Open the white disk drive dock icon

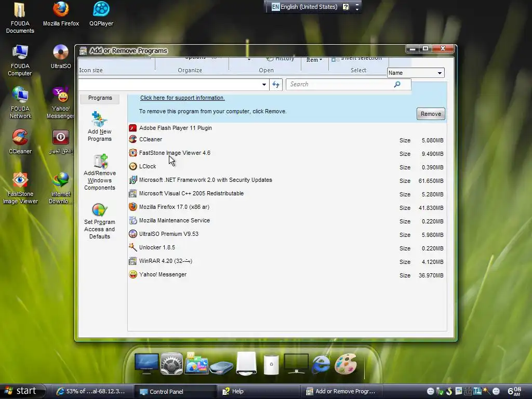coord(246,363)
